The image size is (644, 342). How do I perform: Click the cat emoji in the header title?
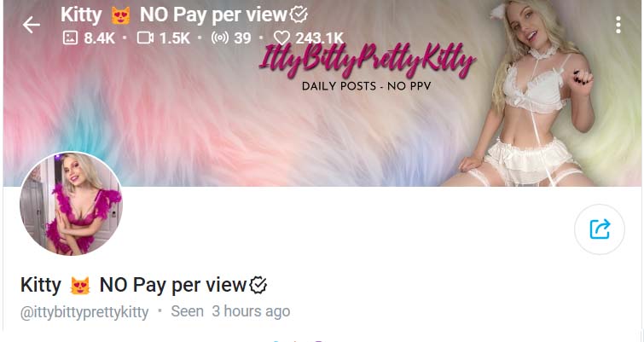121,15
